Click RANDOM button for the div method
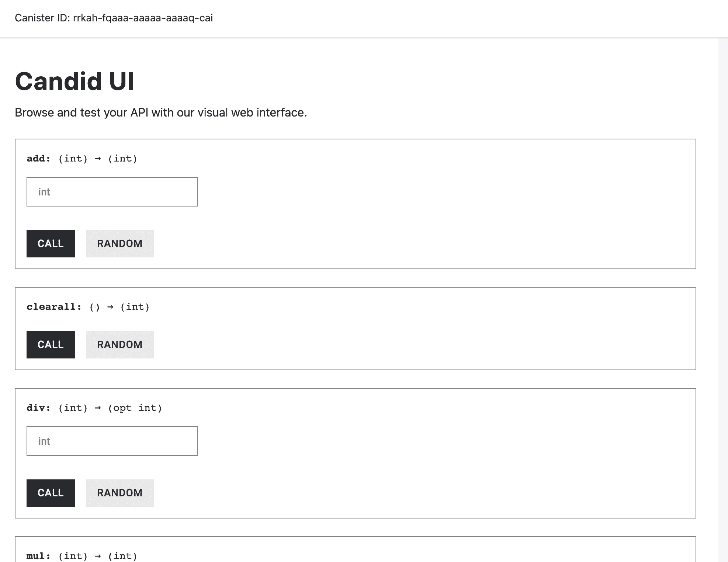This screenshot has width=728, height=562. [x=120, y=493]
